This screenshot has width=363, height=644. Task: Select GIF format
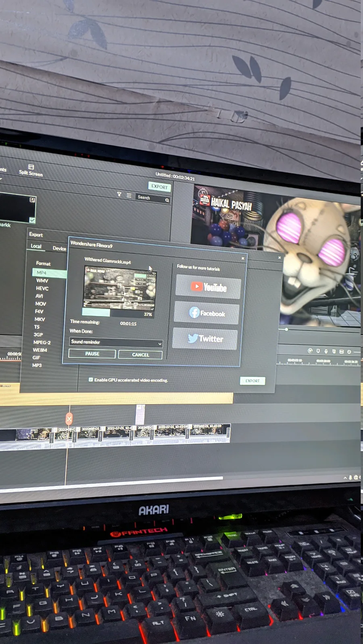click(x=36, y=357)
